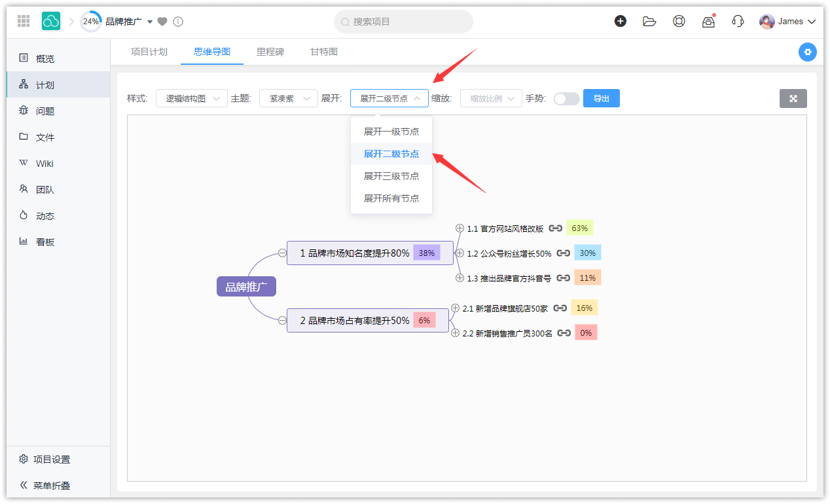830x504 pixels.
Task: Click the headset support icon
Action: [x=738, y=22]
